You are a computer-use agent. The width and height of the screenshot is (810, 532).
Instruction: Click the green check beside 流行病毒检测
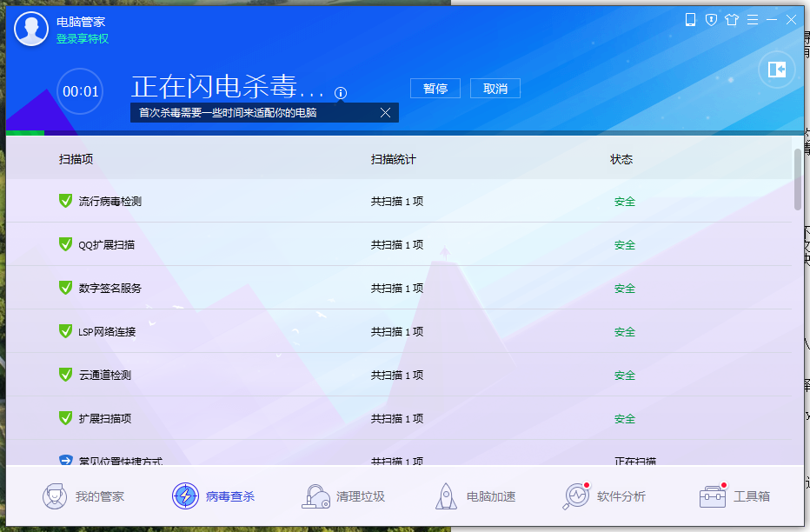[65, 201]
